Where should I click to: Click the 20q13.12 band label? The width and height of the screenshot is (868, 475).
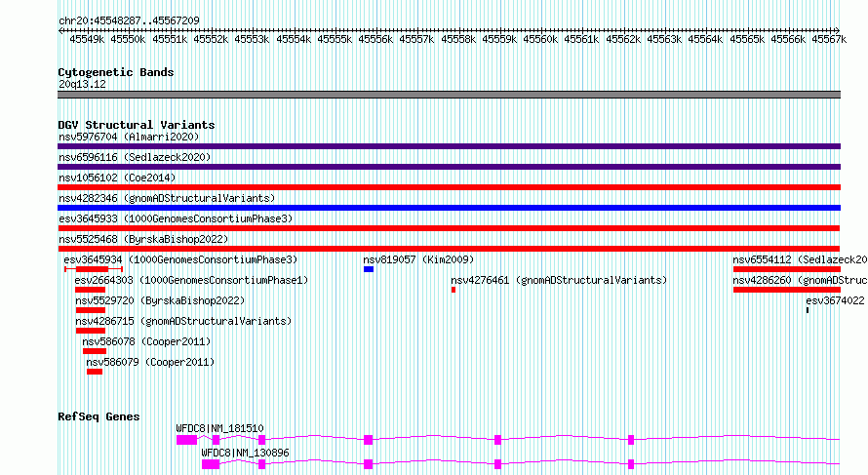click(x=82, y=84)
